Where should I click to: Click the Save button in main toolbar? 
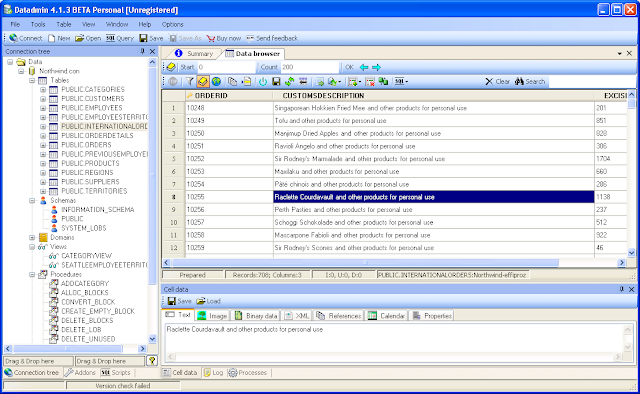(x=151, y=38)
